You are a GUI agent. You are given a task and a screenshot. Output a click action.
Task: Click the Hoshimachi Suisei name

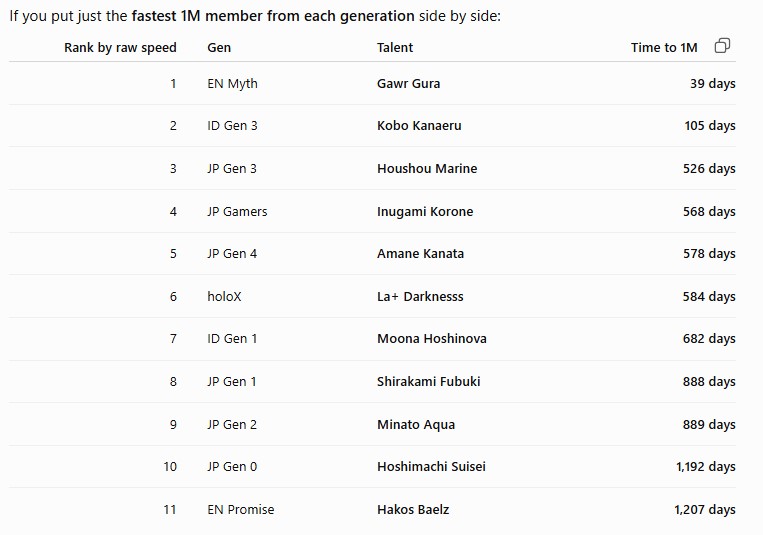[431, 467]
